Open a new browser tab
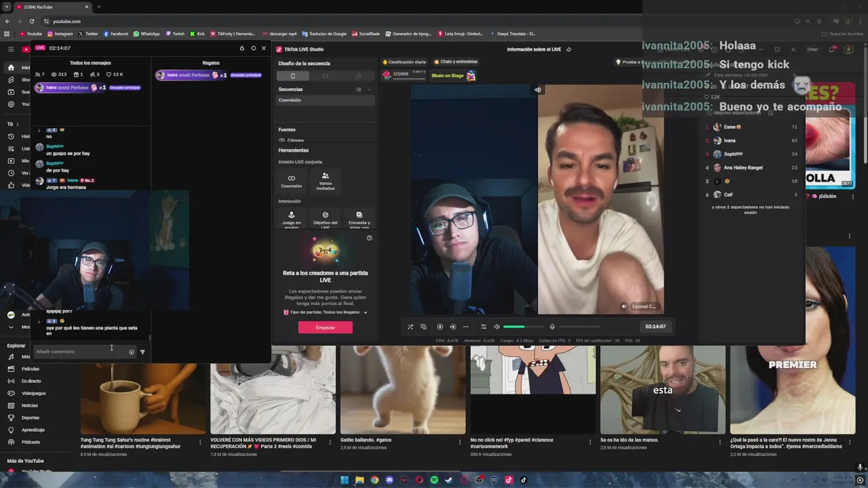The image size is (868, 488). coord(99,7)
